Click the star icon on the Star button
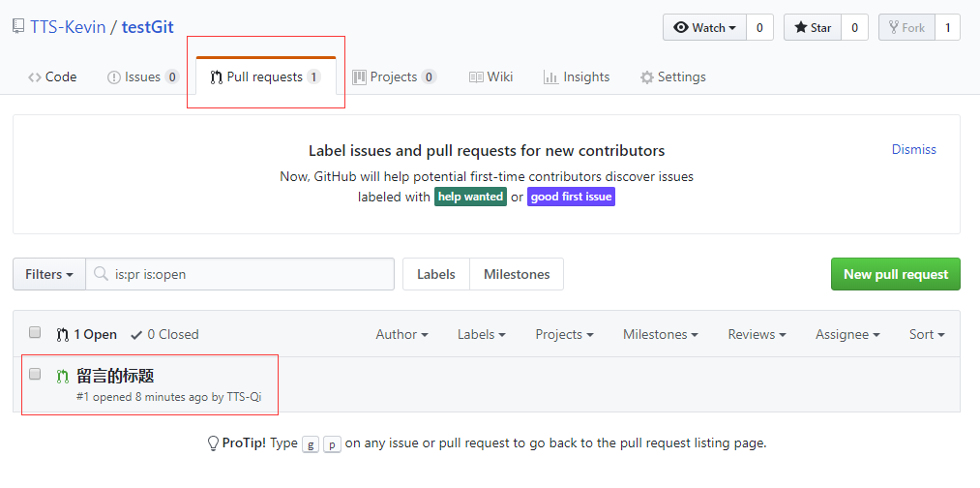The image size is (980, 488). [x=800, y=27]
